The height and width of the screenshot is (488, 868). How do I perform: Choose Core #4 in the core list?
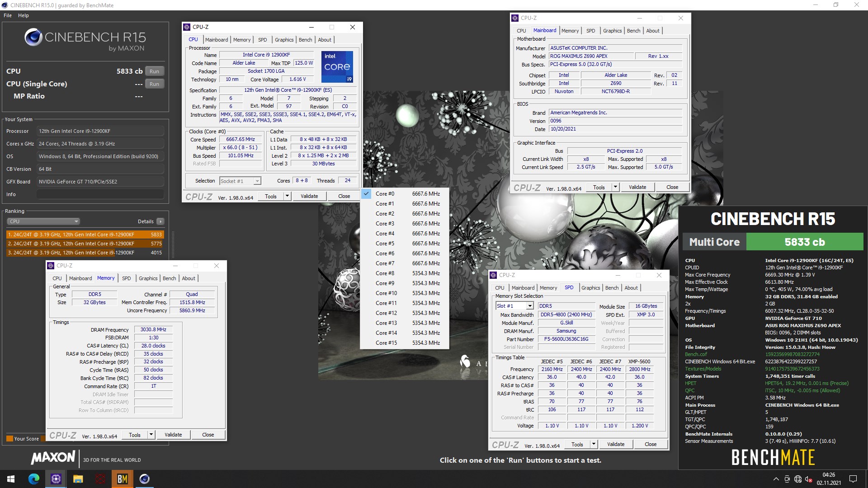(x=405, y=234)
